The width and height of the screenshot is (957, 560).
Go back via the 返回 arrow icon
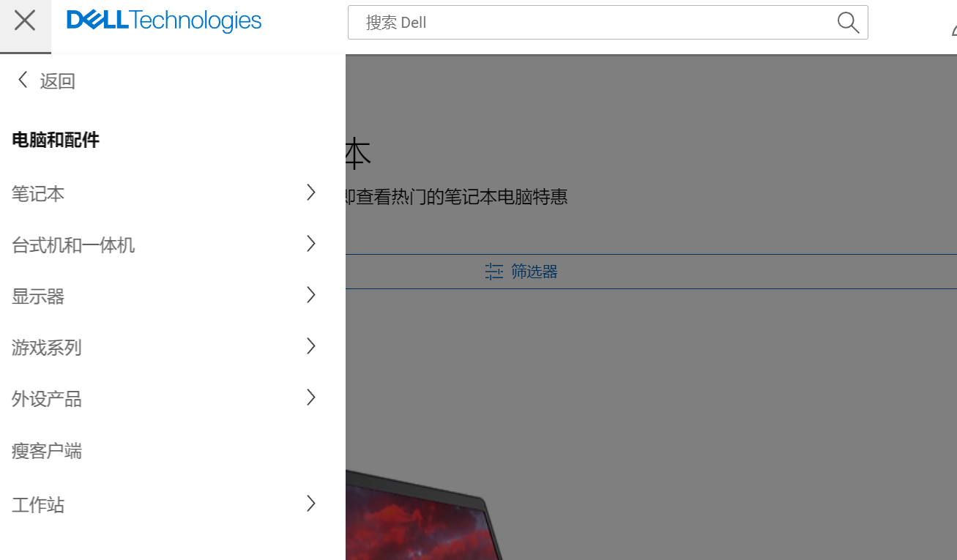[x=23, y=80]
